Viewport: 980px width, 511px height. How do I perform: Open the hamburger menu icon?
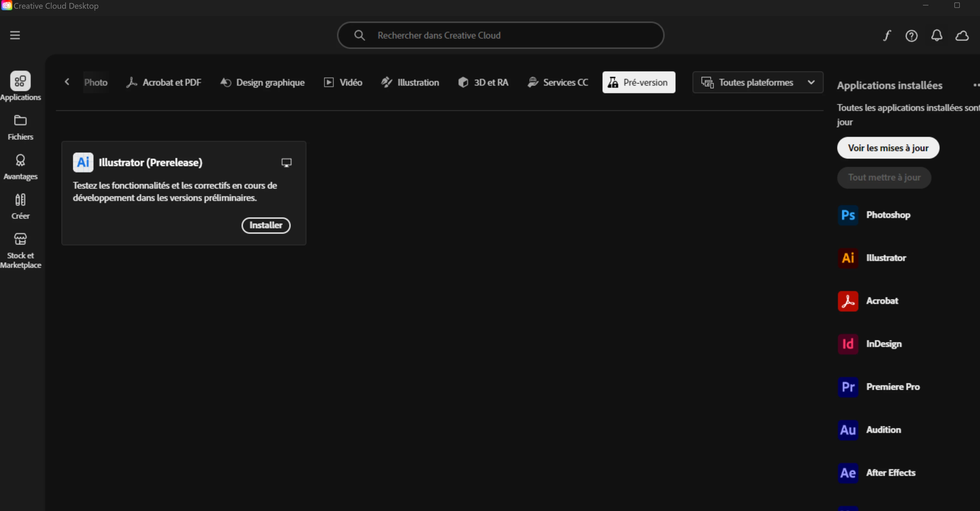(15, 35)
